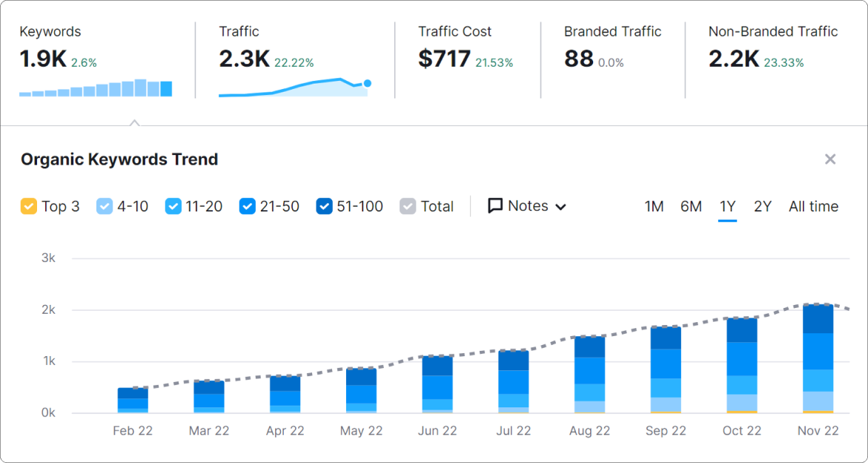Click the Traffic sparkline chart
This screenshot has width=868, height=463.
coord(294,88)
